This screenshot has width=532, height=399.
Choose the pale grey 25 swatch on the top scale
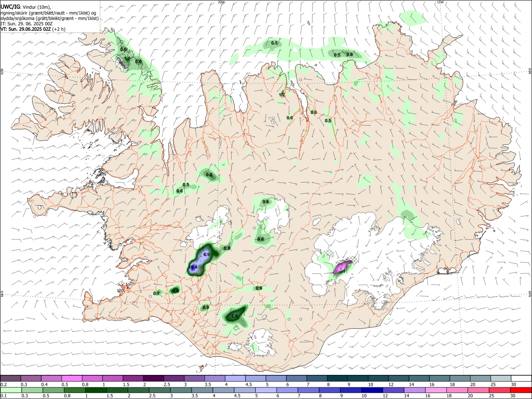pos(500,379)
